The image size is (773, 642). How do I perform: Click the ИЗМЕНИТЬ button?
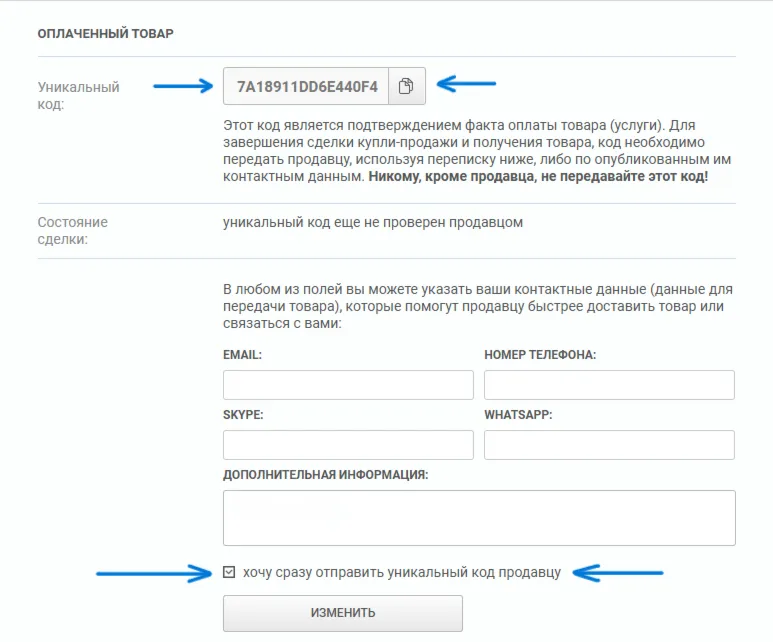pyautogui.click(x=343, y=613)
